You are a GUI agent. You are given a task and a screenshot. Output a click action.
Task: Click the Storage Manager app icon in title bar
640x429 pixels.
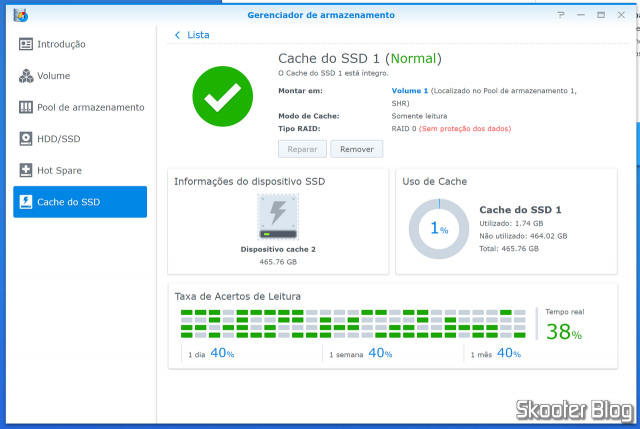click(x=20, y=16)
